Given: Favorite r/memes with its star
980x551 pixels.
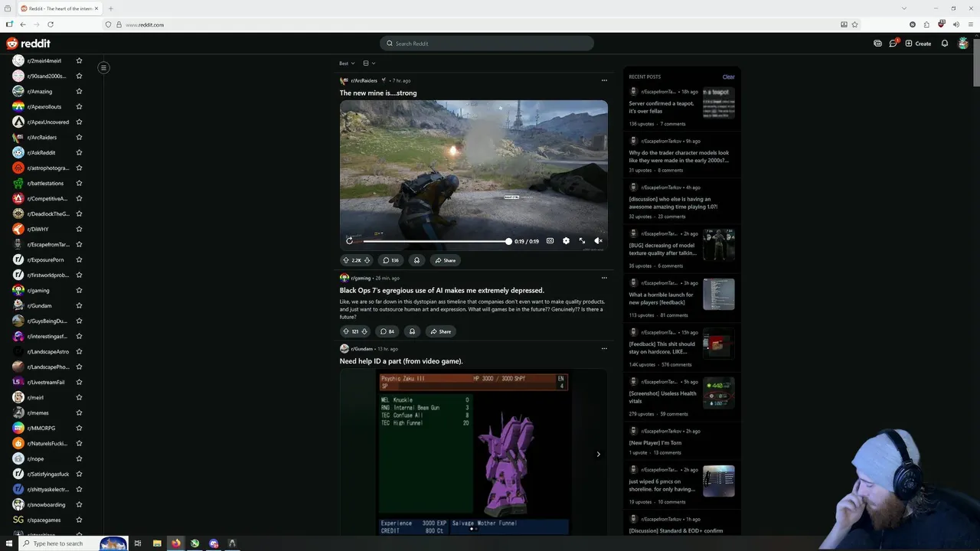Looking at the screenshot, I should [x=79, y=412].
